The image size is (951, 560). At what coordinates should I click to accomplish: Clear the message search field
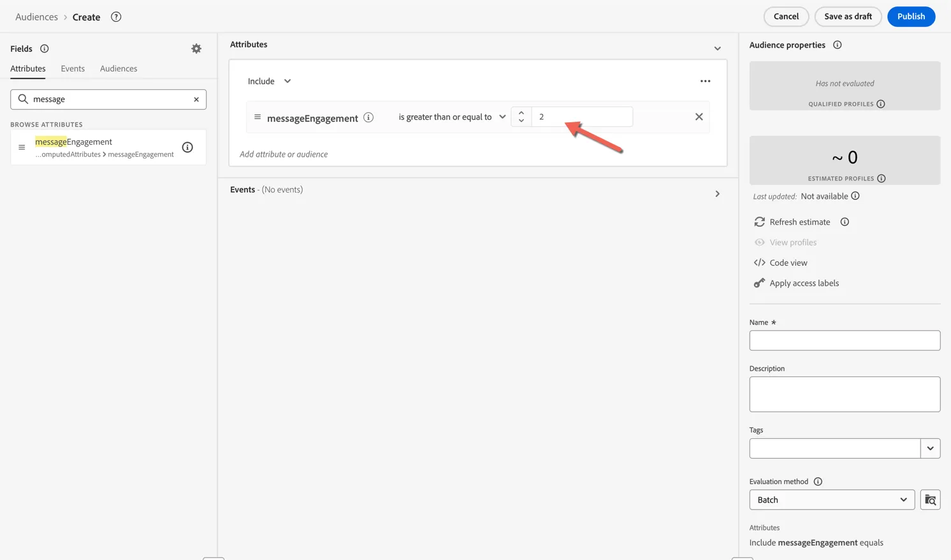pos(196,99)
